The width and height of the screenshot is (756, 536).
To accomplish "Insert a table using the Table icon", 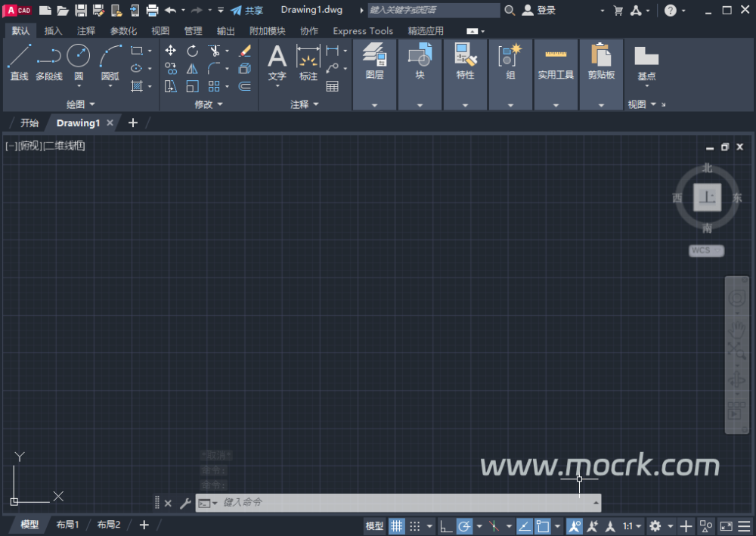I will (332, 86).
